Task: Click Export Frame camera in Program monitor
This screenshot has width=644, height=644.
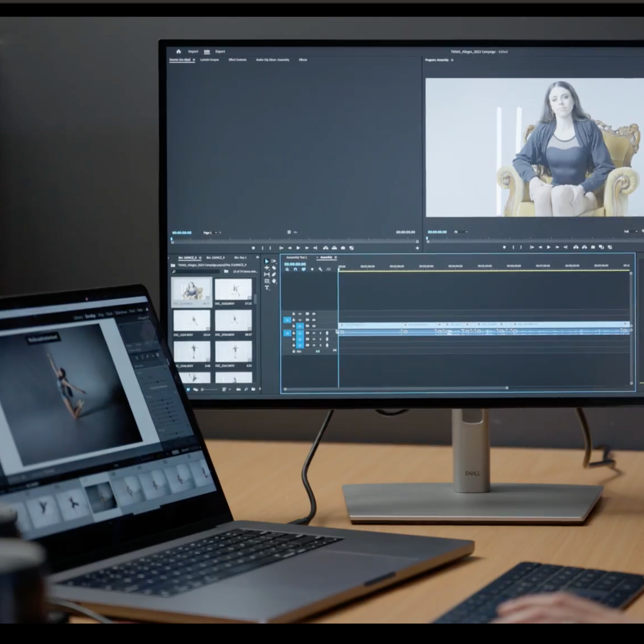Action: 593,247
